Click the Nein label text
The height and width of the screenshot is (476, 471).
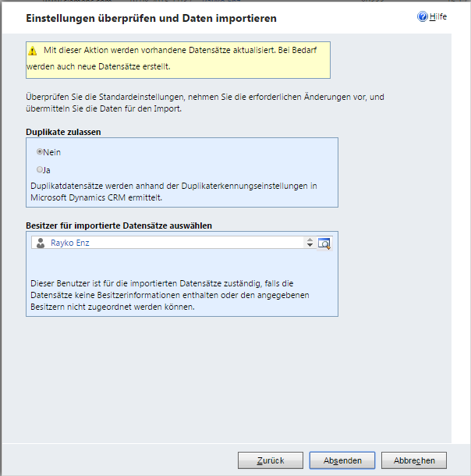pyautogui.click(x=52, y=152)
